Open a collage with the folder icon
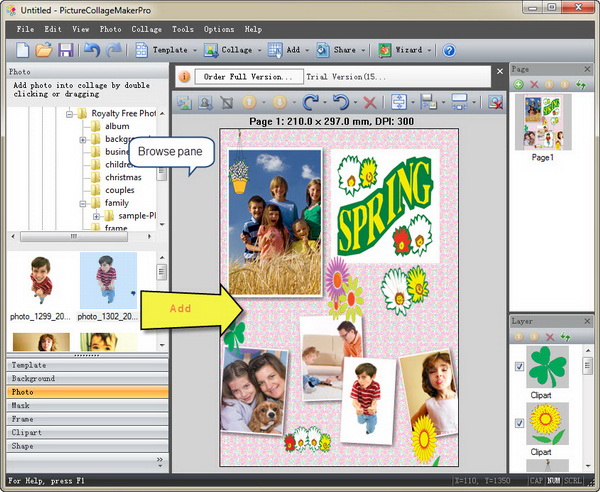The height and width of the screenshot is (492, 600). [x=44, y=50]
